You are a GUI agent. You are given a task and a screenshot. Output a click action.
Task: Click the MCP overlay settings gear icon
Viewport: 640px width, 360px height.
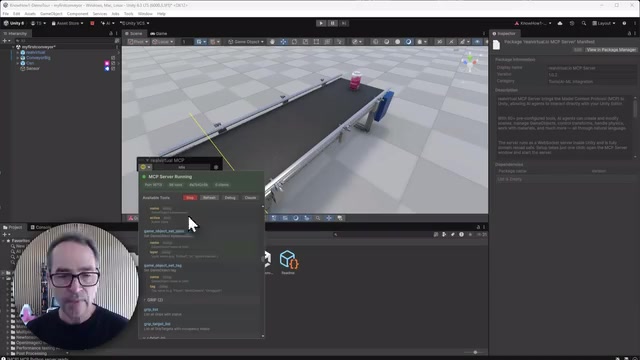coord(216,167)
